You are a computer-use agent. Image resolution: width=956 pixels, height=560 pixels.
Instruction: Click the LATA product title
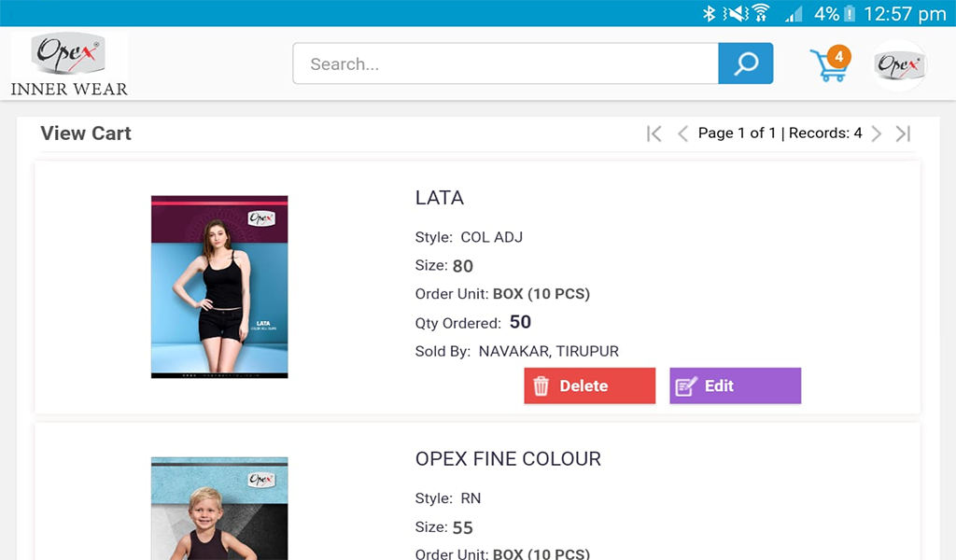tap(440, 198)
